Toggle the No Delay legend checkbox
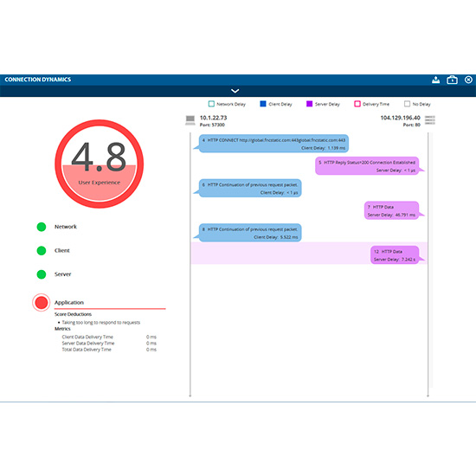 (407, 104)
